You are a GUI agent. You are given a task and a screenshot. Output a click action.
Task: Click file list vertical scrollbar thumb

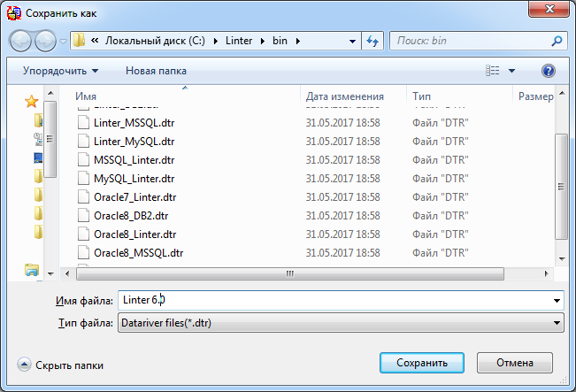pos(561,187)
